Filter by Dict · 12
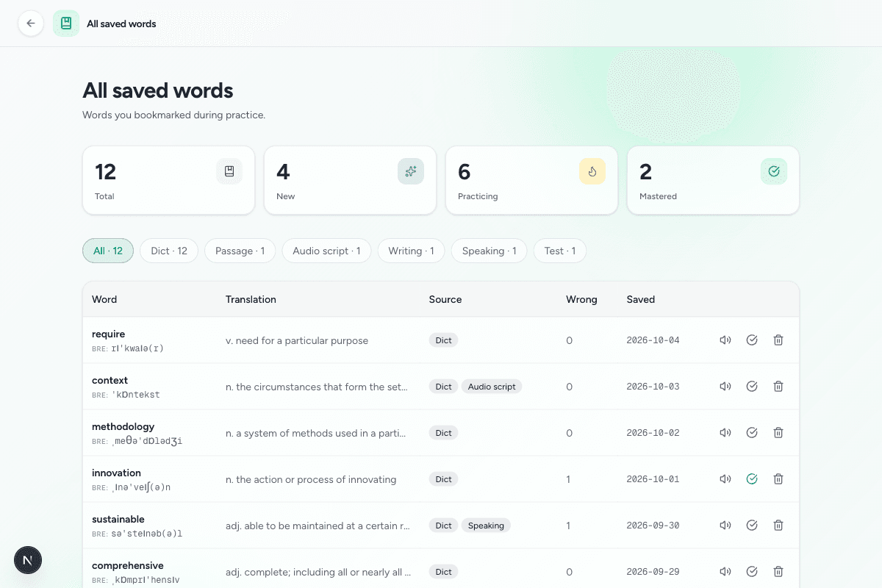 (x=169, y=251)
